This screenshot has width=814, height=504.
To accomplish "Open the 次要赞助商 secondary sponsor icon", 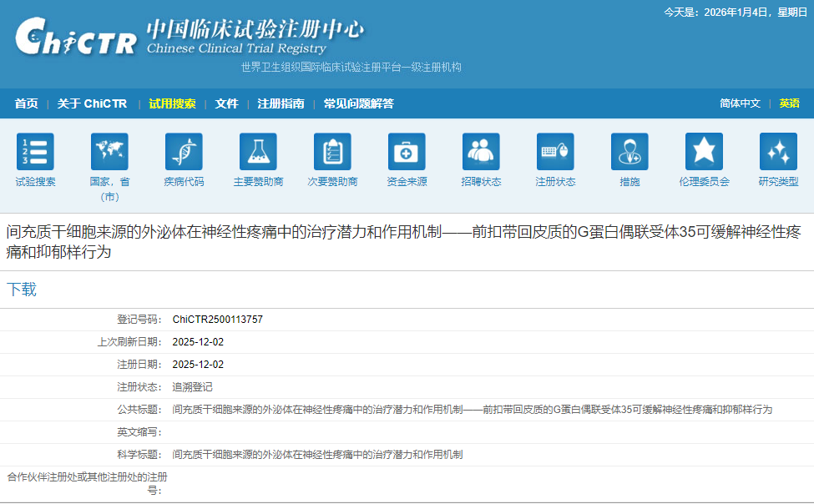I will pyautogui.click(x=332, y=153).
